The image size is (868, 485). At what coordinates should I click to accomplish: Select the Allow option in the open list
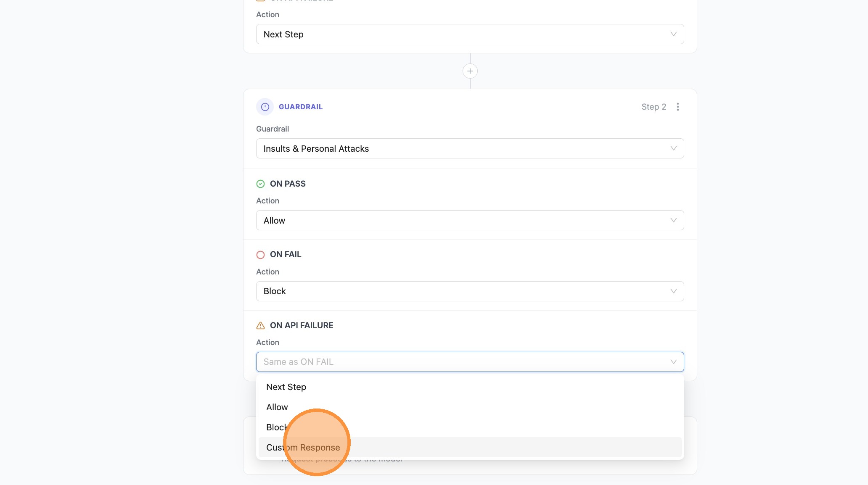(x=277, y=407)
